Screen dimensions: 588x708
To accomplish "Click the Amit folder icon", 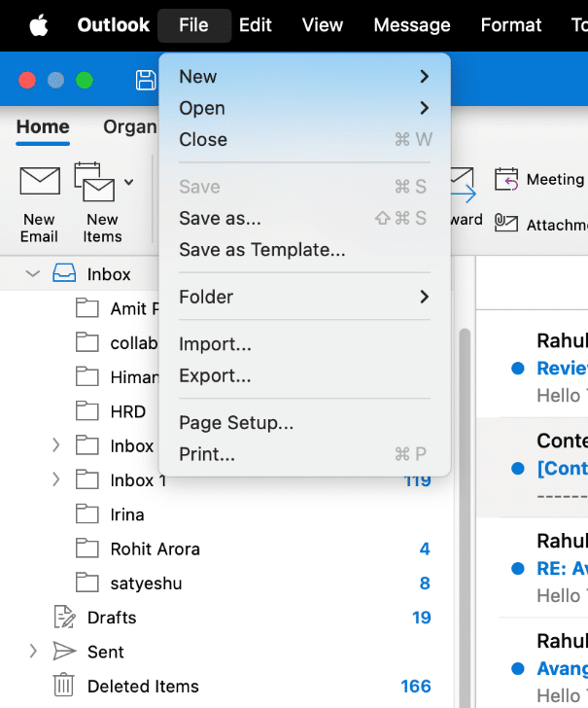I will coord(87,308).
